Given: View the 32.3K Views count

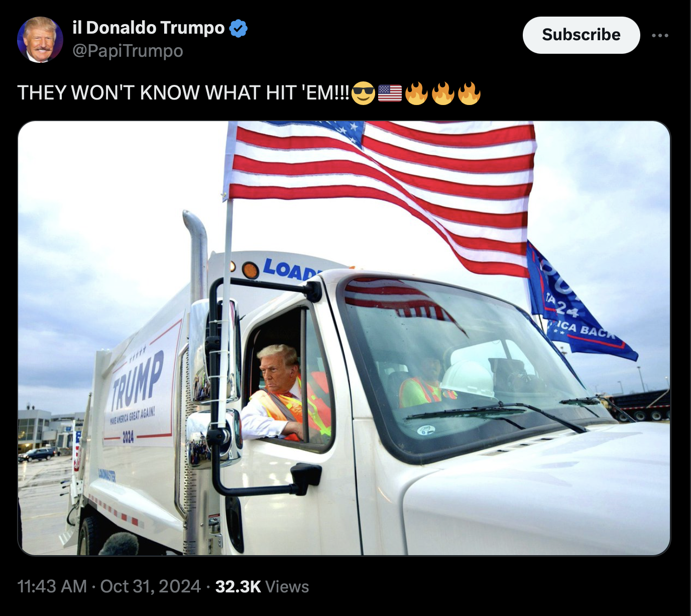Looking at the screenshot, I should (x=262, y=586).
